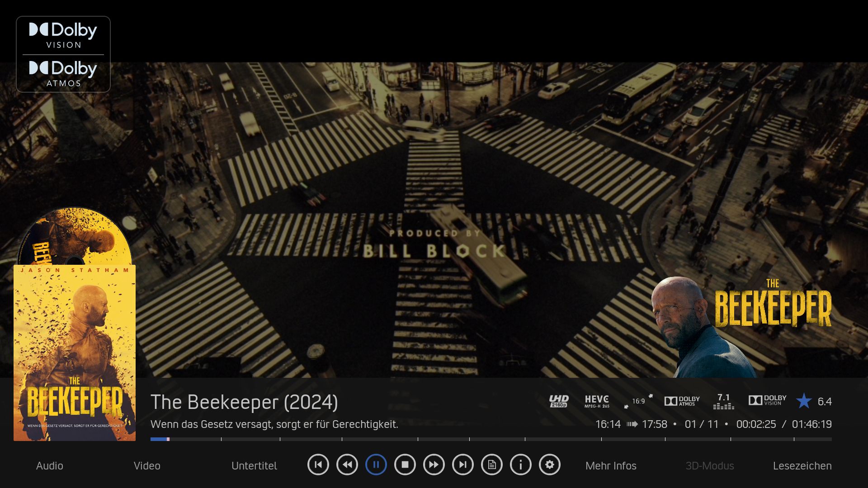The height and width of the screenshot is (488, 868).
Task: Open the player settings gear
Action: pyautogui.click(x=550, y=465)
